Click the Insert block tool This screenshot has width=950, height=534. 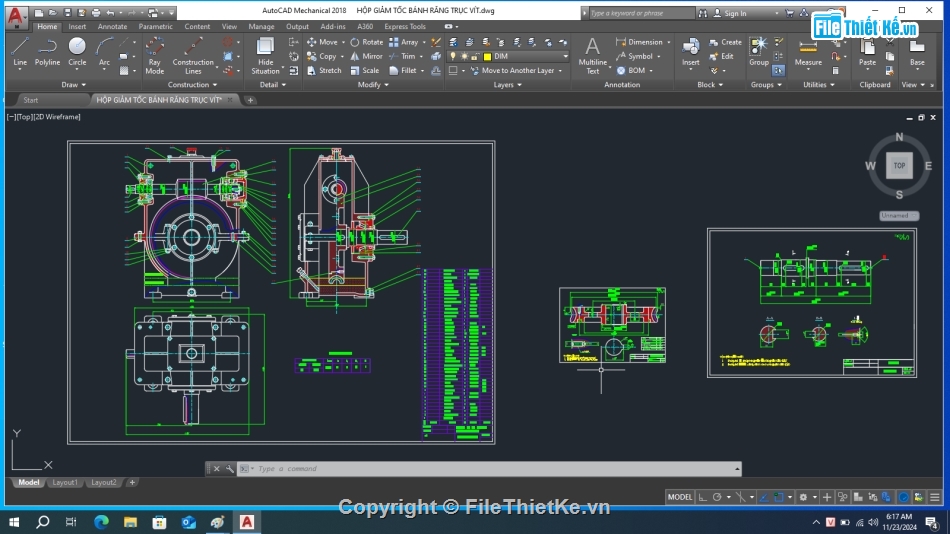[x=691, y=52]
